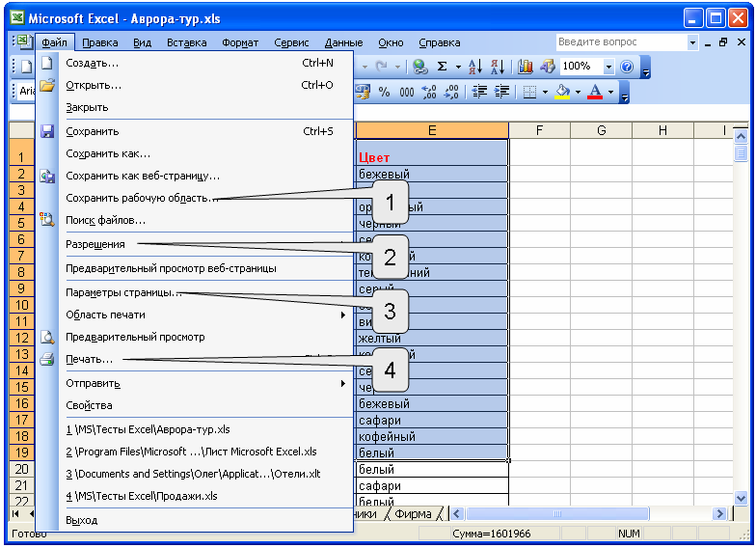
Task: Choose Выход to exit Excel
Action: pyautogui.click(x=195, y=521)
